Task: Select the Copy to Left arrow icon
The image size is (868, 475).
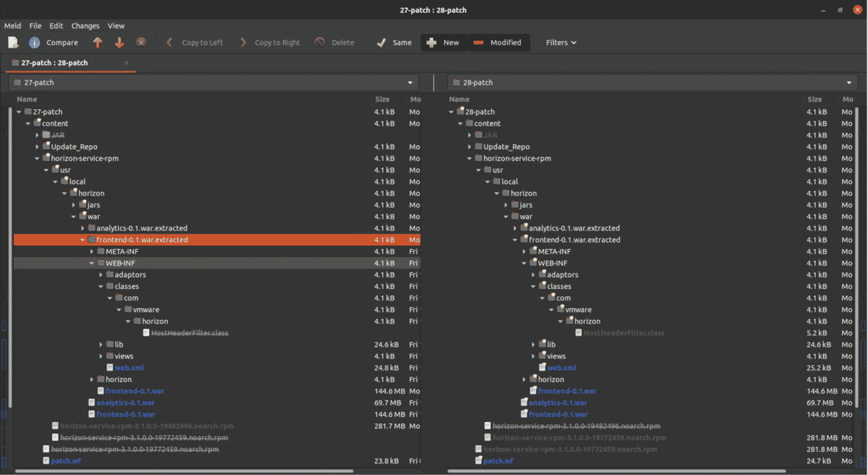Action: [x=169, y=42]
